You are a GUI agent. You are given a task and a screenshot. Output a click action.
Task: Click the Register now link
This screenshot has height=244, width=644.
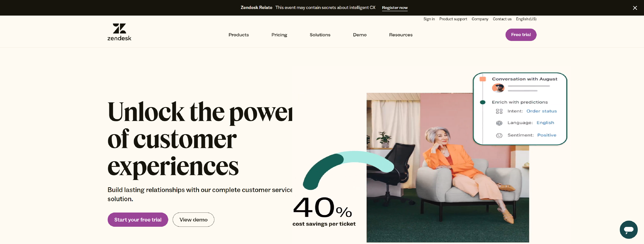pos(394,8)
